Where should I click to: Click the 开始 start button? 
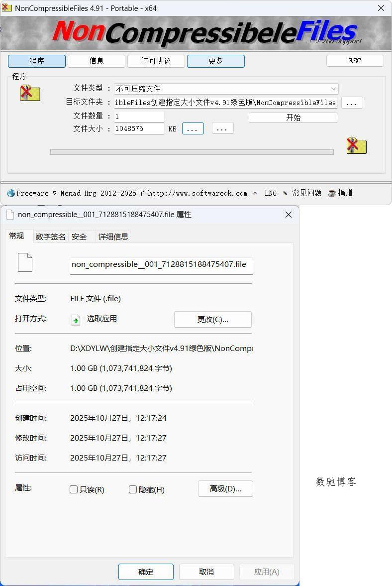tap(294, 117)
